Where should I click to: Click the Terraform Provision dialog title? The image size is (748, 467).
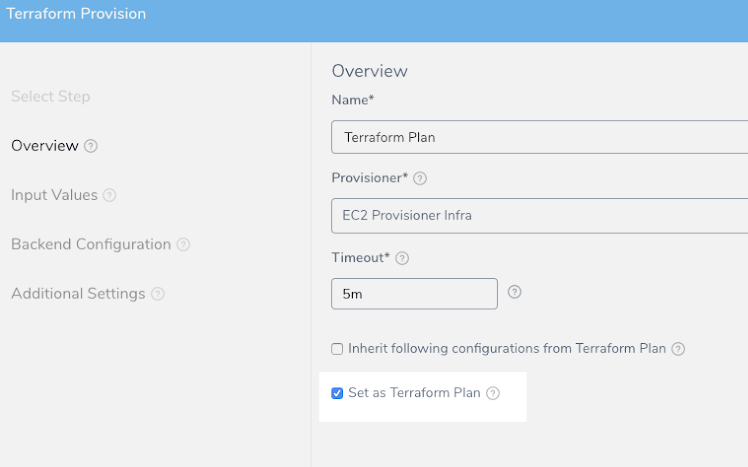[x=76, y=13]
